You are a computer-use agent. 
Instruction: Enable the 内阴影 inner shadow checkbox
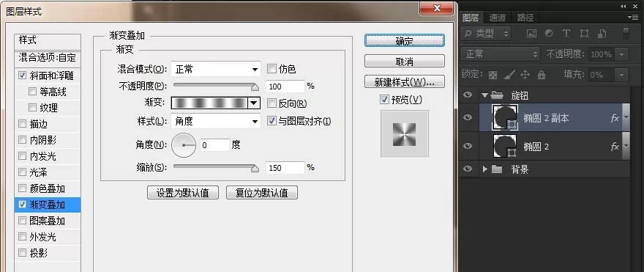pyautogui.click(x=22, y=140)
